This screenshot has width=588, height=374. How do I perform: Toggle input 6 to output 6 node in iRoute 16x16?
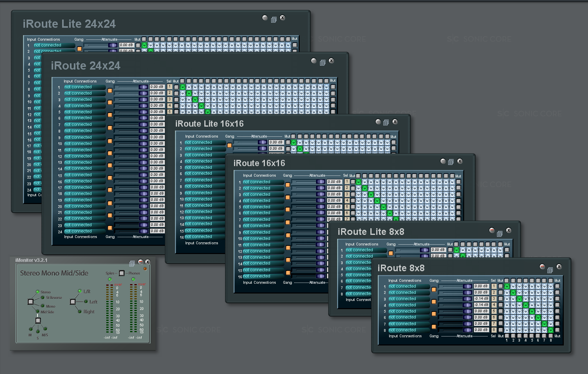(390, 213)
